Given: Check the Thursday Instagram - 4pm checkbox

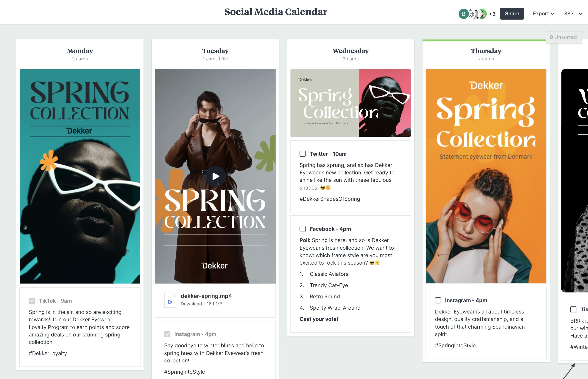Looking at the screenshot, I should 438,300.
